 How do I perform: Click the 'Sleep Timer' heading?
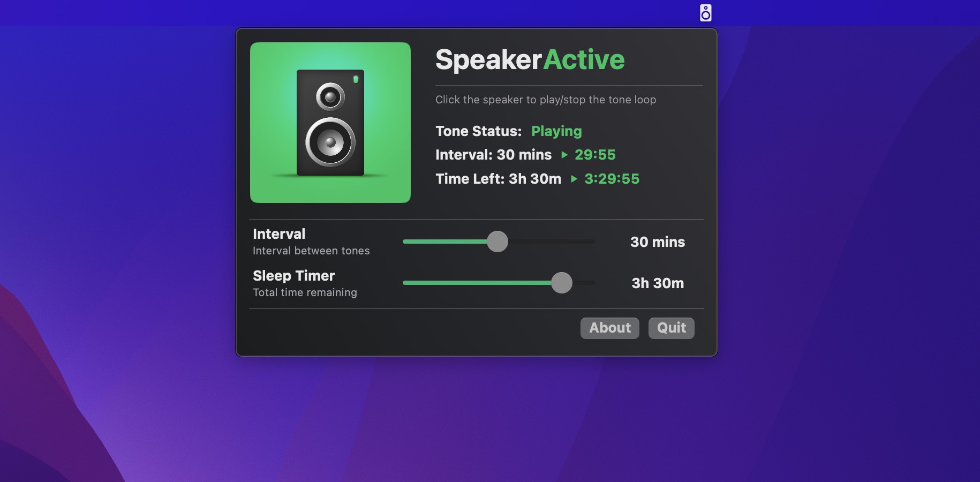coord(293,276)
